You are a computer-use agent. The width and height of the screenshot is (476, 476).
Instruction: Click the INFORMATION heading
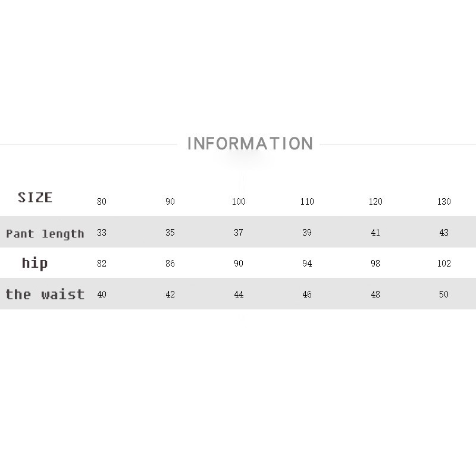pyautogui.click(x=250, y=144)
